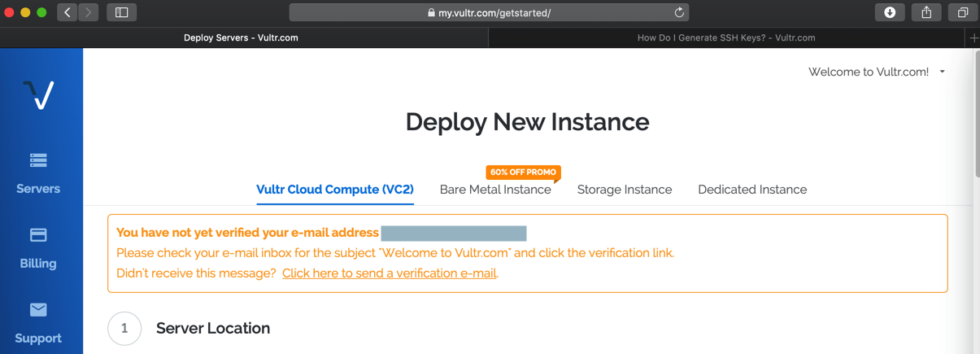Open the Billing credit card icon
Image resolution: width=980 pixels, height=354 pixels.
[x=38, y=235]
